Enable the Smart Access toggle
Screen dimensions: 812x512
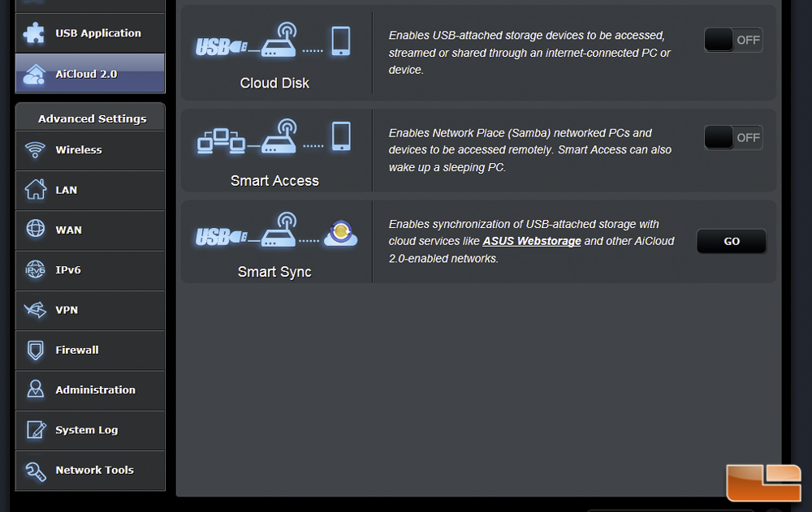(733, 138)
